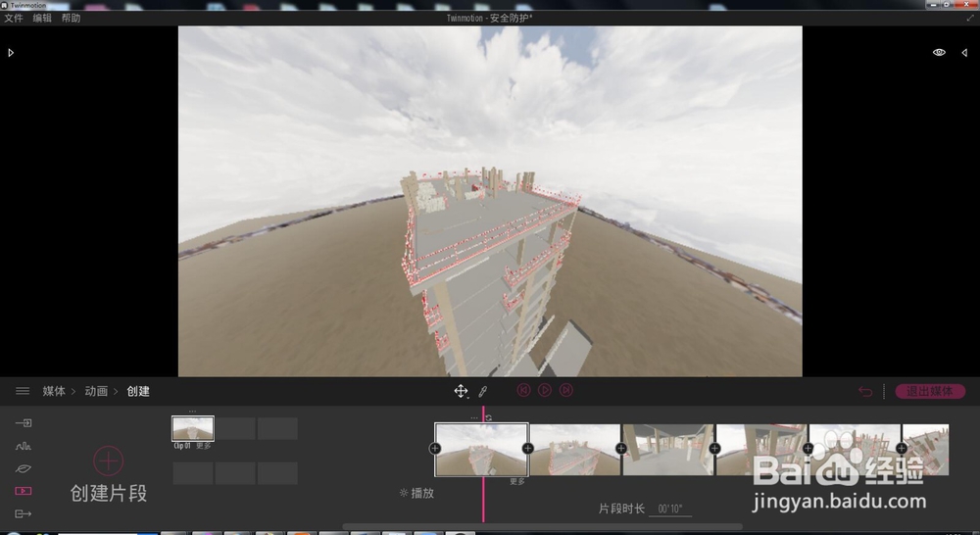This screenshot has height=535, width=980.
Task: Select the second keyframe thumbnail in the timeline
Action: tap(575, 450)
